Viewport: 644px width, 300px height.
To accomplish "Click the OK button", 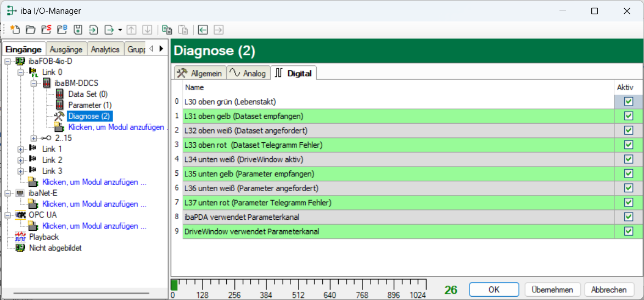I will [x=494, y=290].
